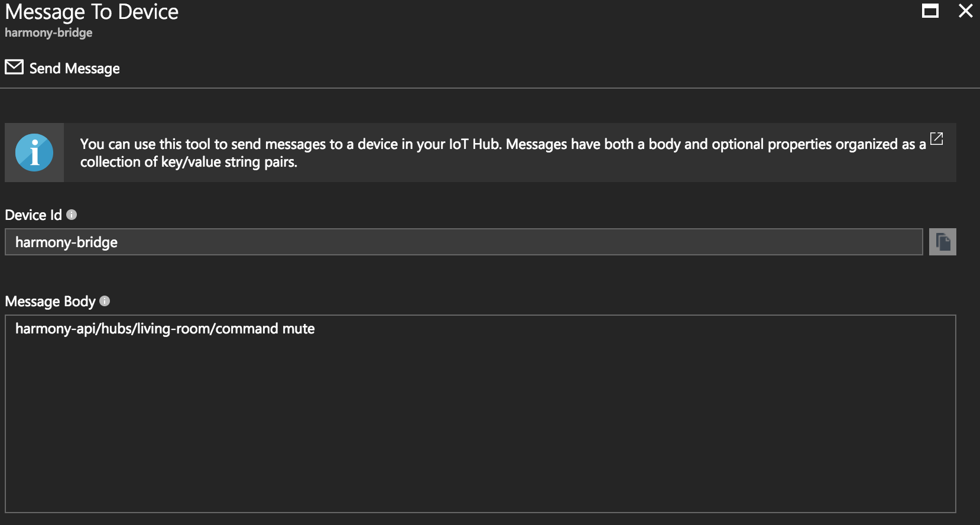Click the Send Message label
Image resolution: width=980 pixels, height=525 pixels.
click(x=74, y=69)
